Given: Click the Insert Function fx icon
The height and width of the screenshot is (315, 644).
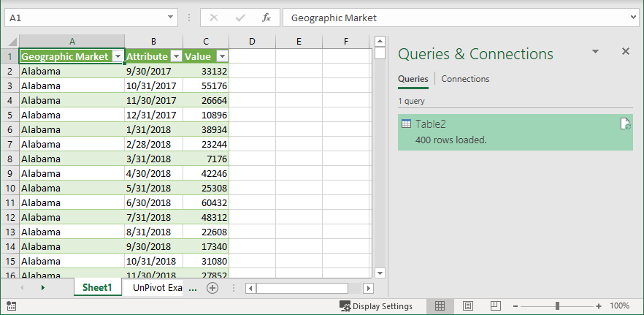Looking at the screenshot, I should [x=267, y=18].
